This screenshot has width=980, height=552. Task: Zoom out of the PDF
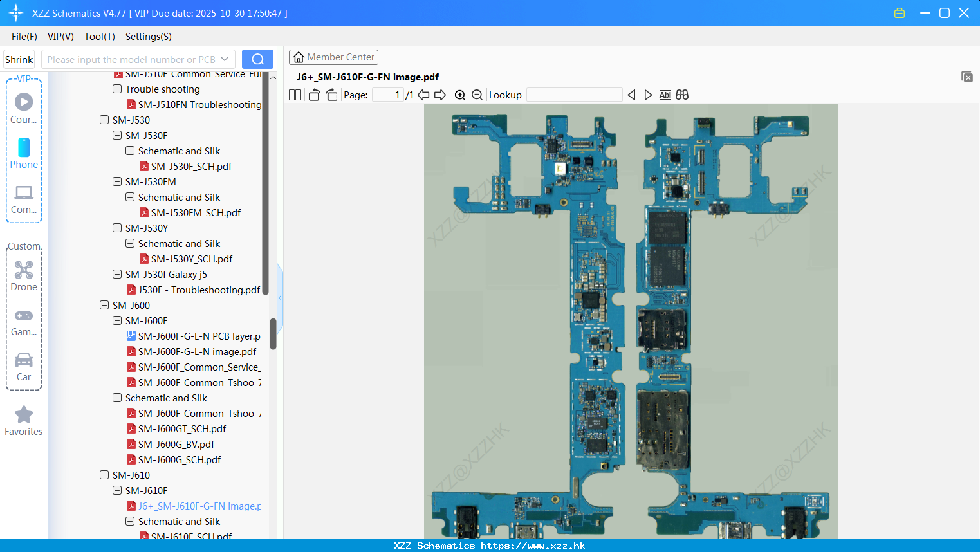477,95
